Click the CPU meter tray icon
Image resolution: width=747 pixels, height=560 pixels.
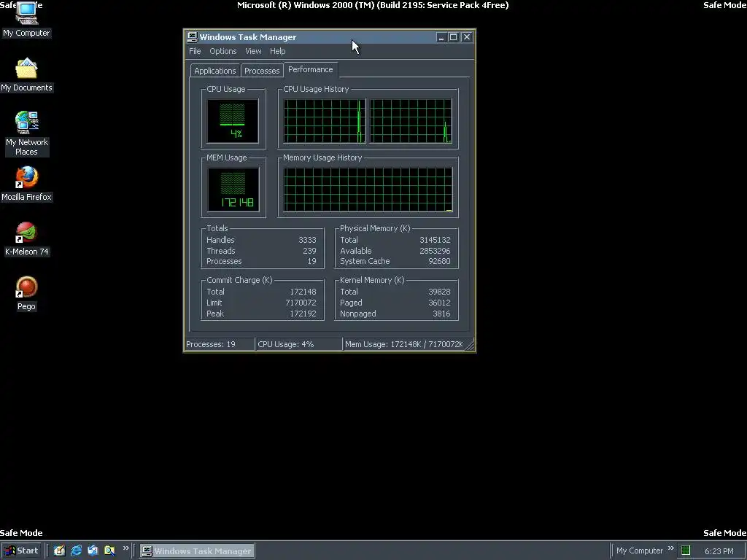coord(686,551)
